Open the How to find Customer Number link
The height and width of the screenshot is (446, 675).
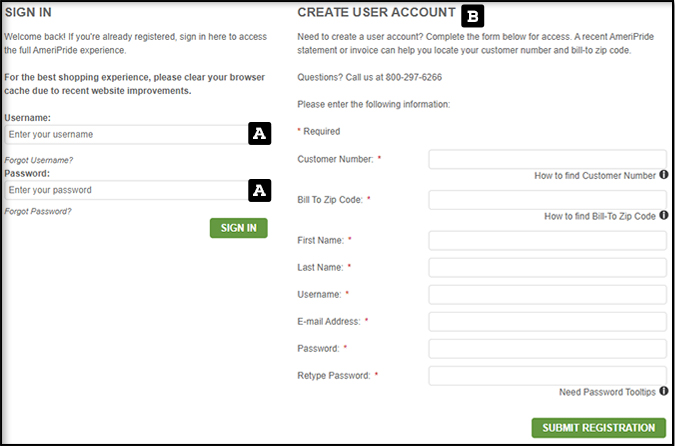594,176
